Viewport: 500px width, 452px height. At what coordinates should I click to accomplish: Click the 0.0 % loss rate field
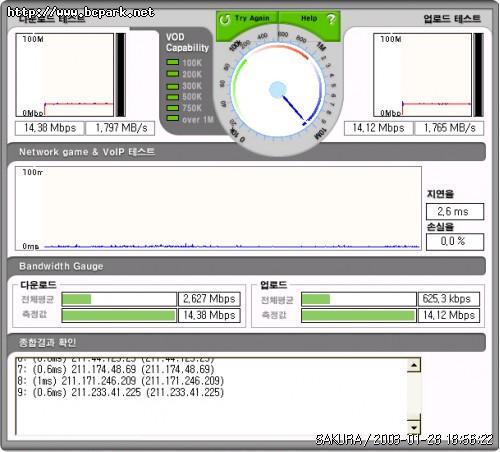click(455, 241)
